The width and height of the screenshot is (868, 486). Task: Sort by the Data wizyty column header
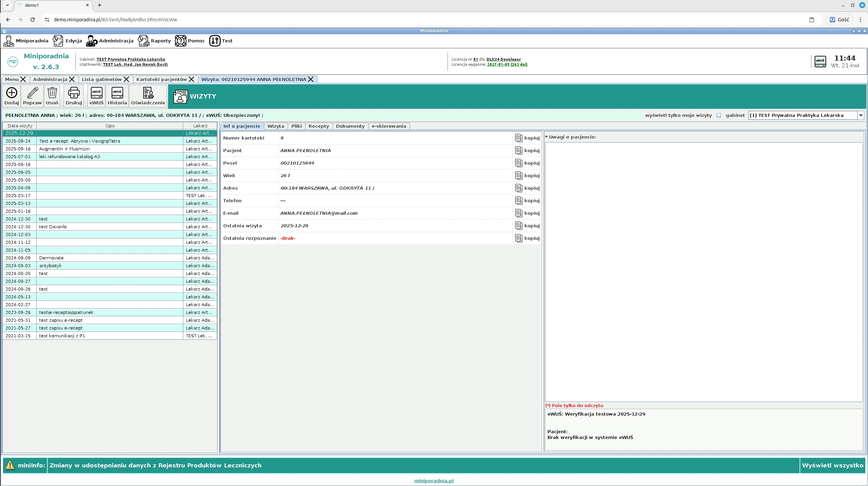[20, 126]
